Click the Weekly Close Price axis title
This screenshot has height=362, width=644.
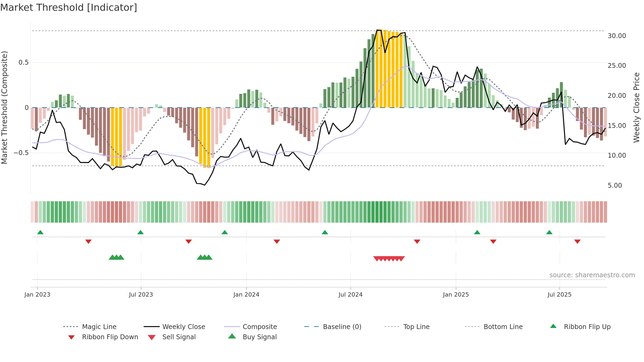click(x=636, y=108)
